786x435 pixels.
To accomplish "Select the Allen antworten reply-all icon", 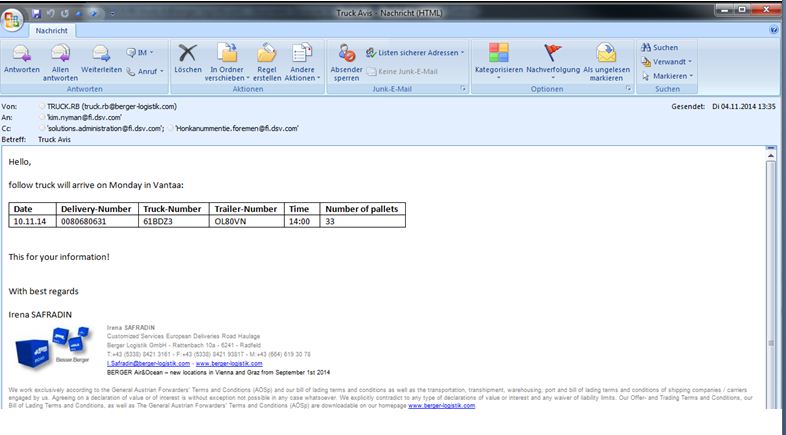I will 60,62.
